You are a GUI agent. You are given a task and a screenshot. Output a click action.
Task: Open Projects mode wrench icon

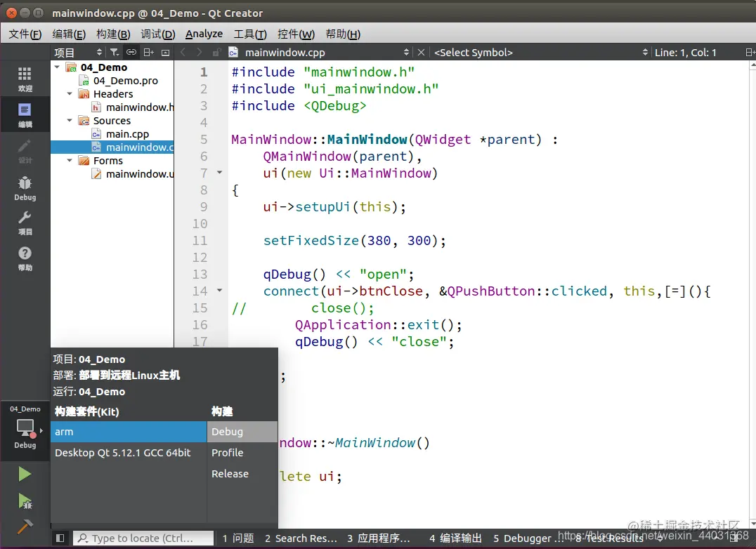25,223
